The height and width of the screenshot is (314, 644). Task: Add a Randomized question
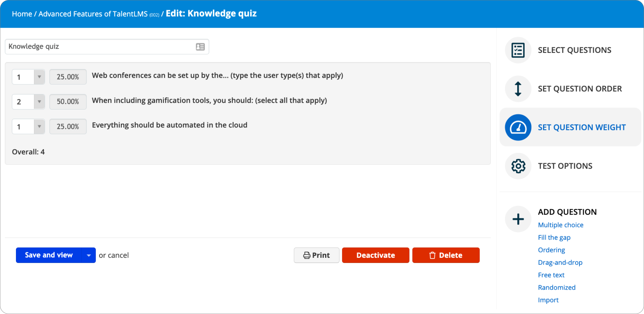tap(557, 287)
